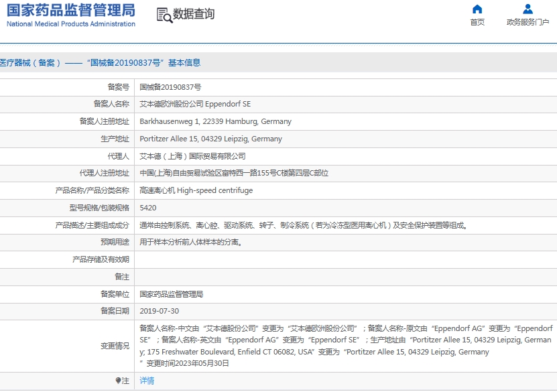
Task: Click the 备案单位 label
Action: click(x=115, y=294)
